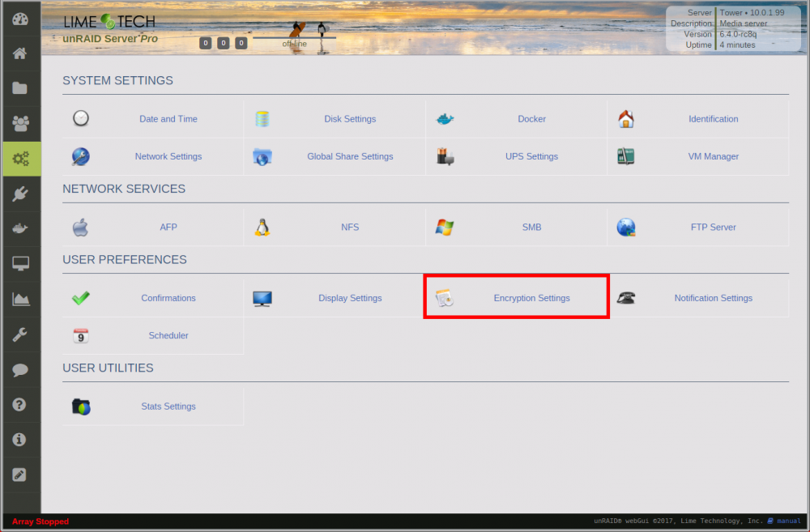
Task: Click the Scheduler calendar icon
Action: pyautogui.click(x=80, y=336)
